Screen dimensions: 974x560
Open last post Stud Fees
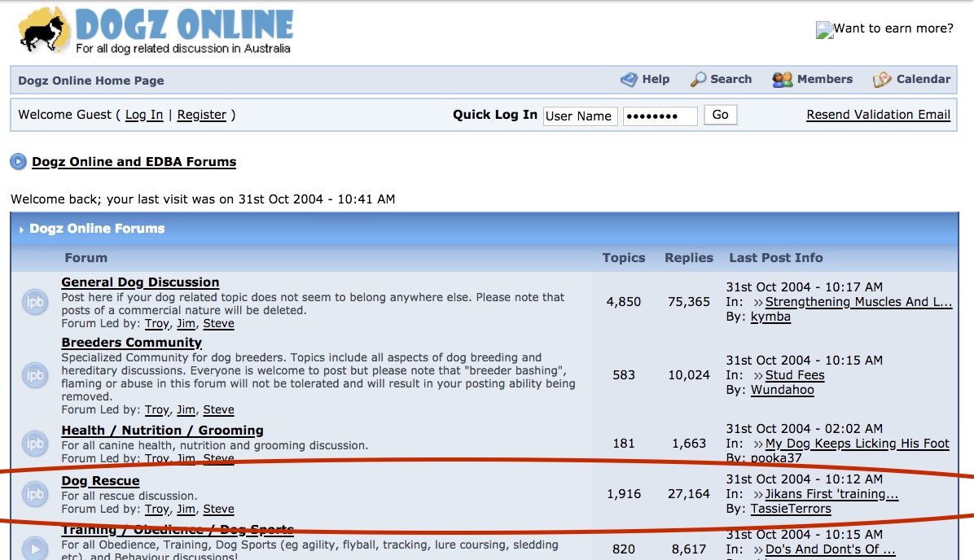[795, 375]
